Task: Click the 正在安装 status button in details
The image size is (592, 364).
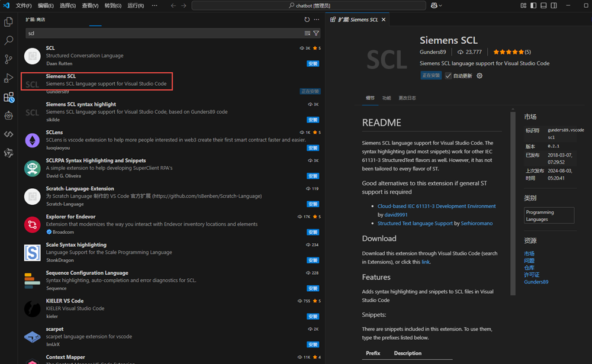Action: (431, 76)
